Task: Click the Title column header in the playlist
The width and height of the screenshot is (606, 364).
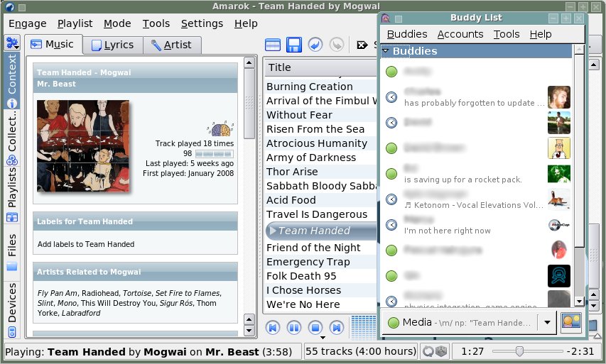Action: [x=320, y=67]
